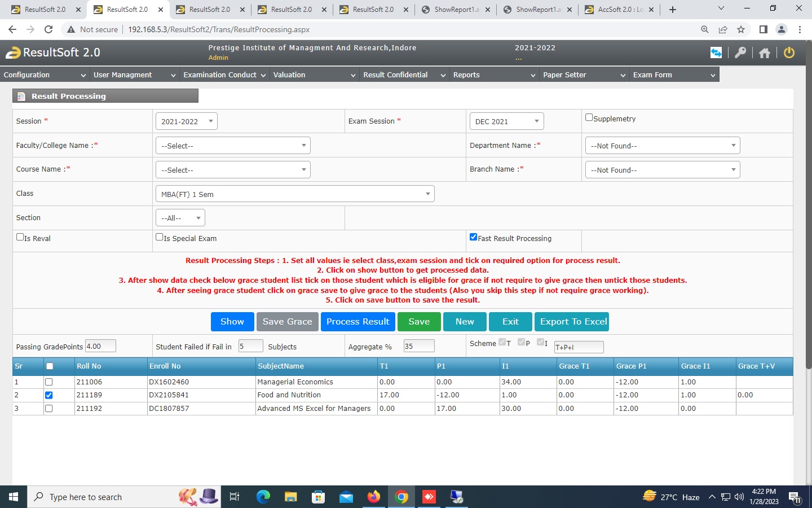The width and height of the screenshot is (812, 508).
Task: Uncheck Fast Result Processing option
Action: tap(474, 237)
